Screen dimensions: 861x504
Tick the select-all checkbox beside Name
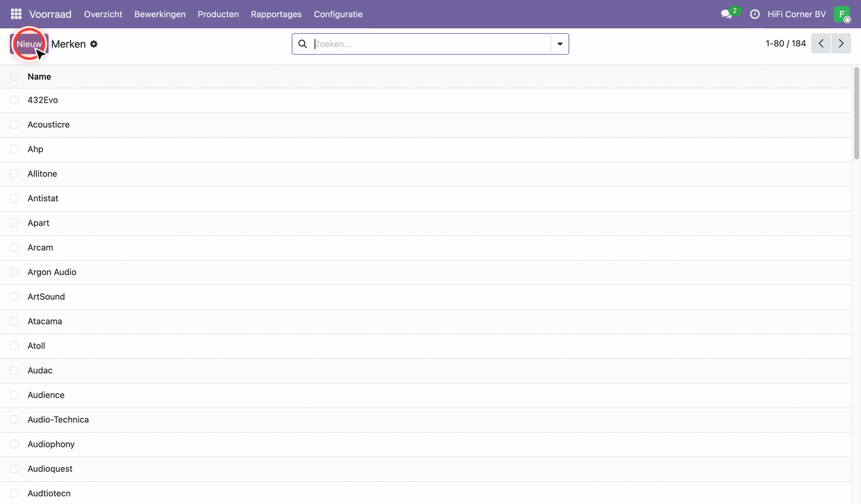14,77
